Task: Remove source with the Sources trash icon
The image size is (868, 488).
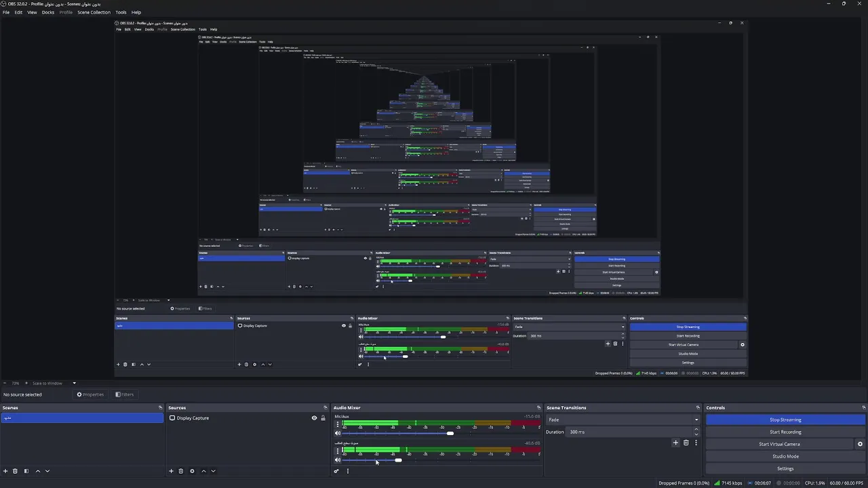Action: point(180,471)
